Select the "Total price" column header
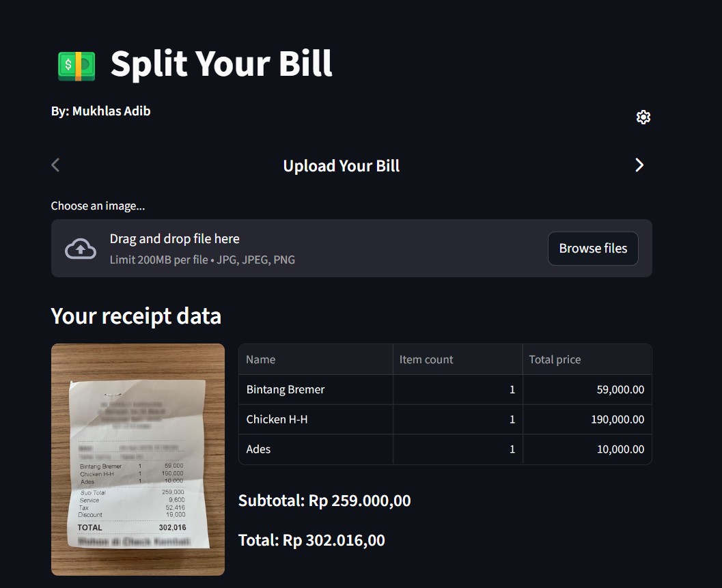This screenshot has height=588, width=722. pos(555,359)
